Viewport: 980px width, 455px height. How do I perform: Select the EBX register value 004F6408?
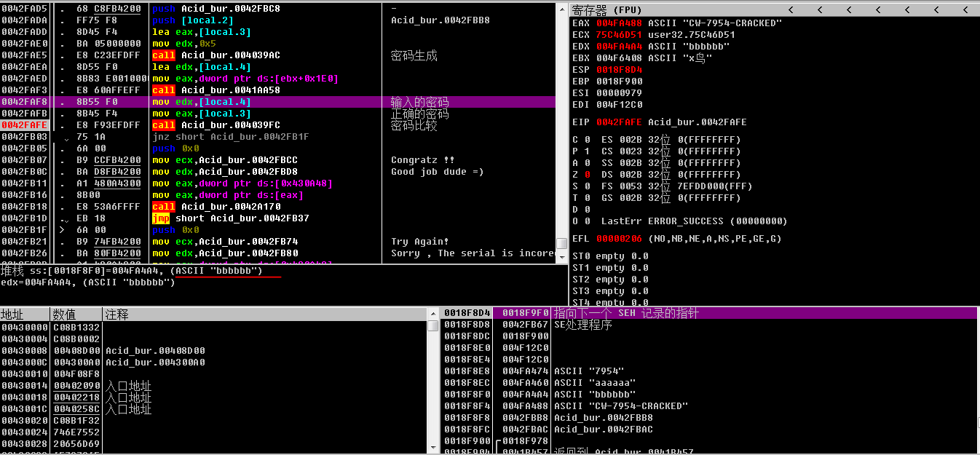pyautogui.click(x=619, y=58)
